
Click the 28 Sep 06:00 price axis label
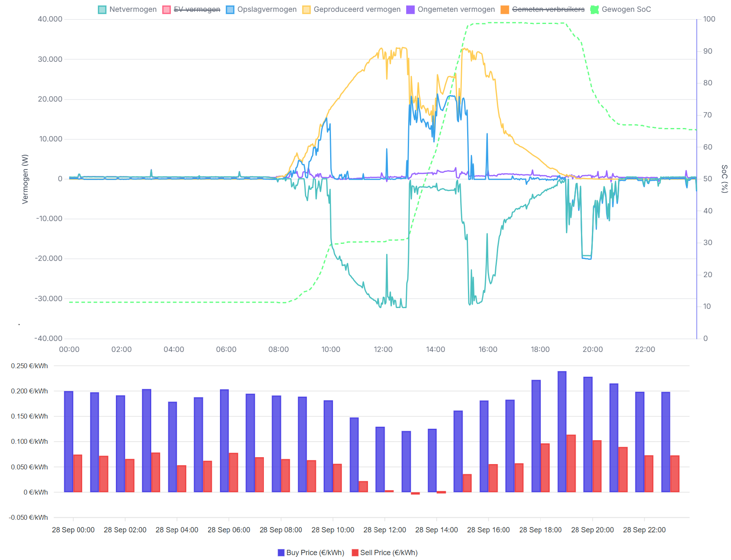(x=229, y=530)
